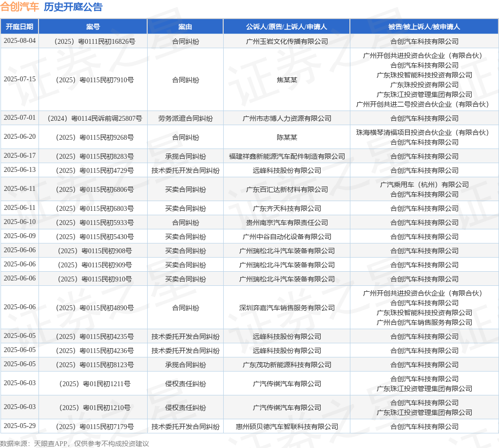The width and height of the screenshot is (499, 448).
Task: Select date 2025-07-01
Action: click(x=19, y=118)
